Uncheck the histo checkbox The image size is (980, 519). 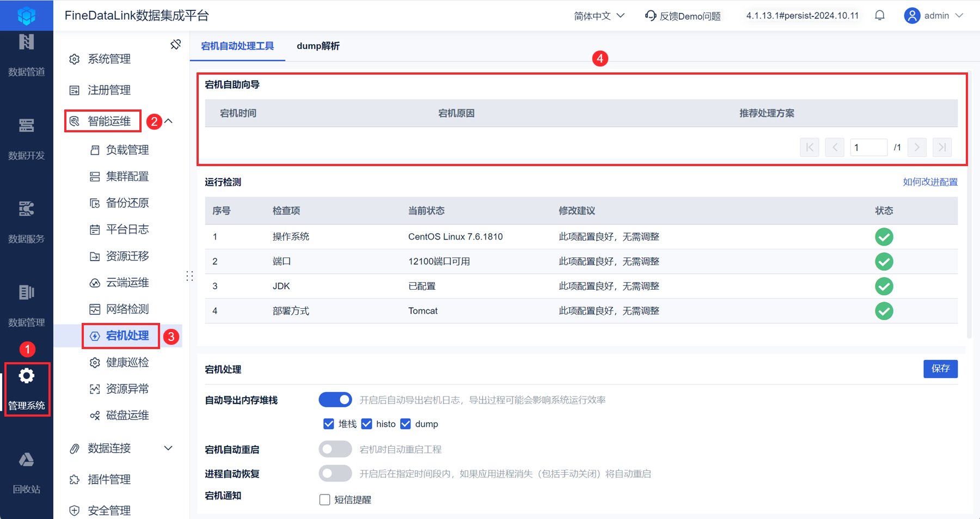pos(366,424)
